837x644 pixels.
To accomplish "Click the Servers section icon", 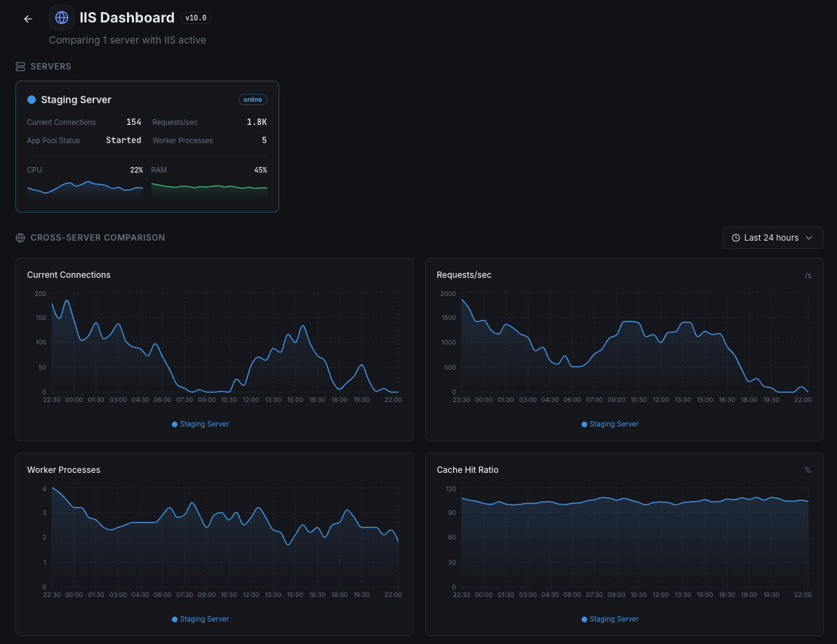I will point(20,67).
